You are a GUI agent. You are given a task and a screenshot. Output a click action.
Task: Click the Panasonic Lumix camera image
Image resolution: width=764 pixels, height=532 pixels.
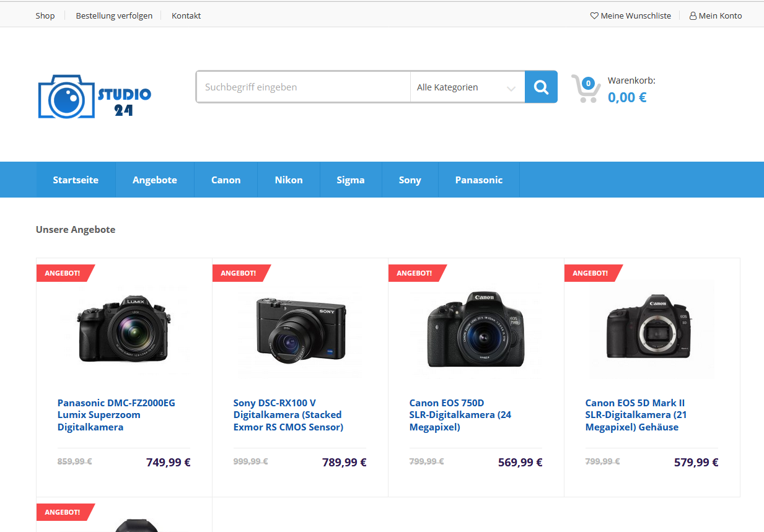(124, 329)
